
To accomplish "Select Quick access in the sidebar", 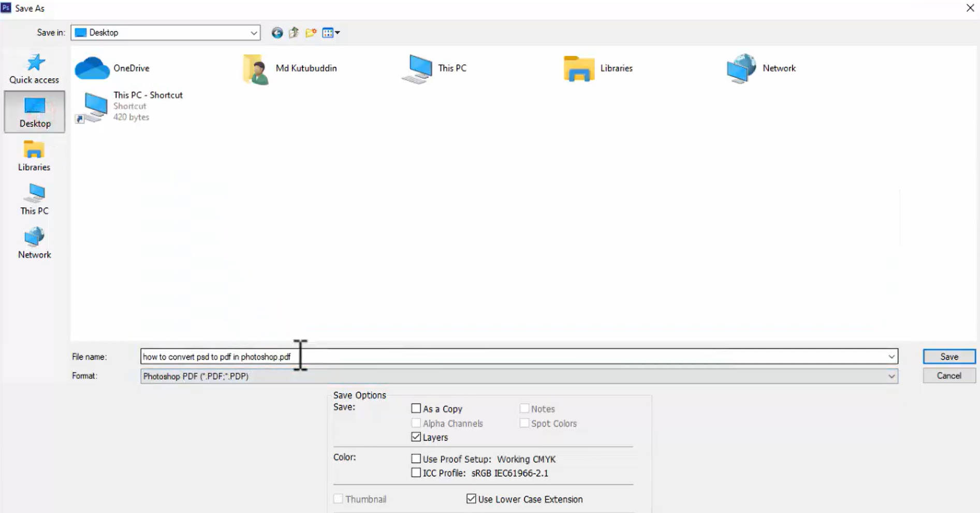I will (34, 68).
